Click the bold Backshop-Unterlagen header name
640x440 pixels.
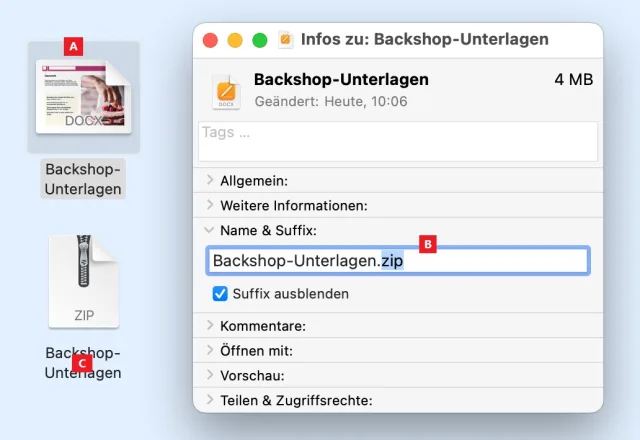pos(341,79)
